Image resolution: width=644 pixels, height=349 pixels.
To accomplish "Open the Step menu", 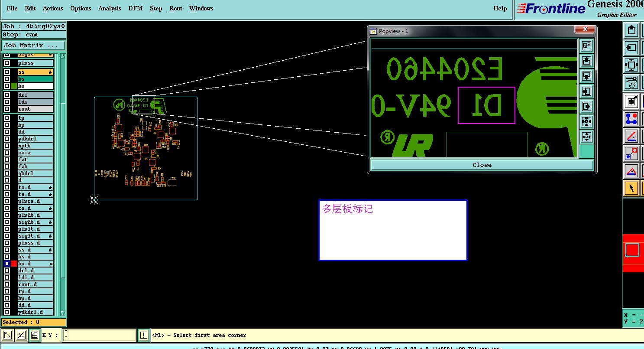I will [156, 8].
